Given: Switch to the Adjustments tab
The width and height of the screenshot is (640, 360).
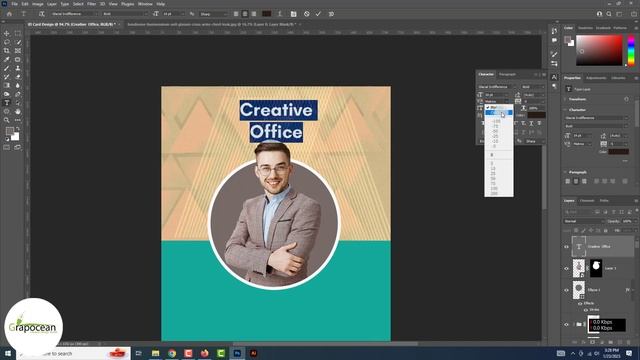Looking at the screenshot, I should [596, 78].
